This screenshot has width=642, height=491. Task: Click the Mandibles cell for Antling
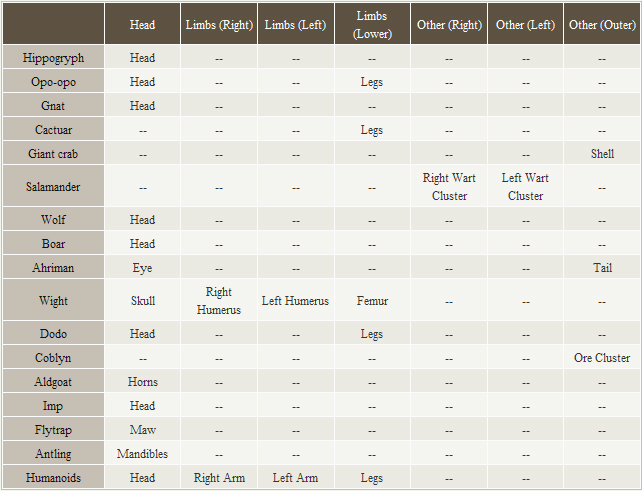point(143,454)
